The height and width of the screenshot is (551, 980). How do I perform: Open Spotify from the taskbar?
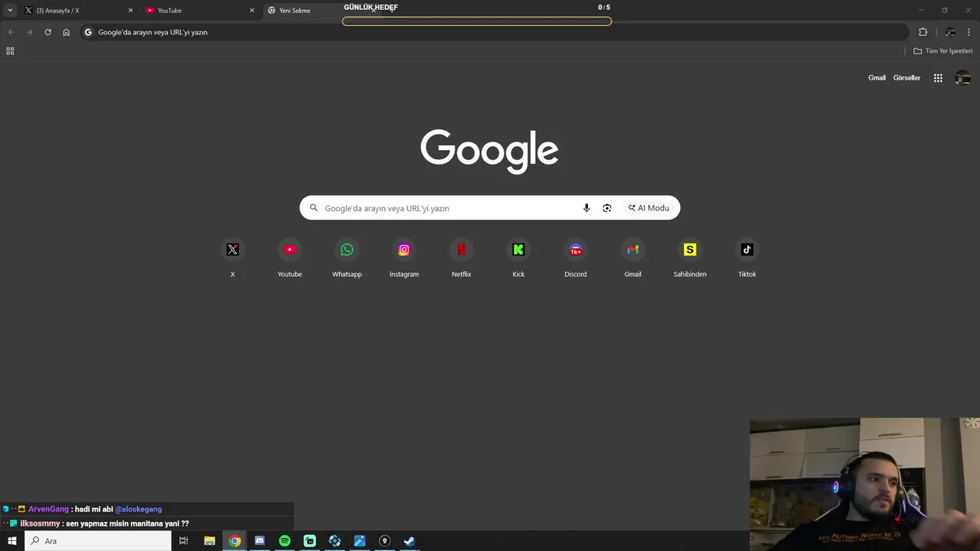pos(285,541)
